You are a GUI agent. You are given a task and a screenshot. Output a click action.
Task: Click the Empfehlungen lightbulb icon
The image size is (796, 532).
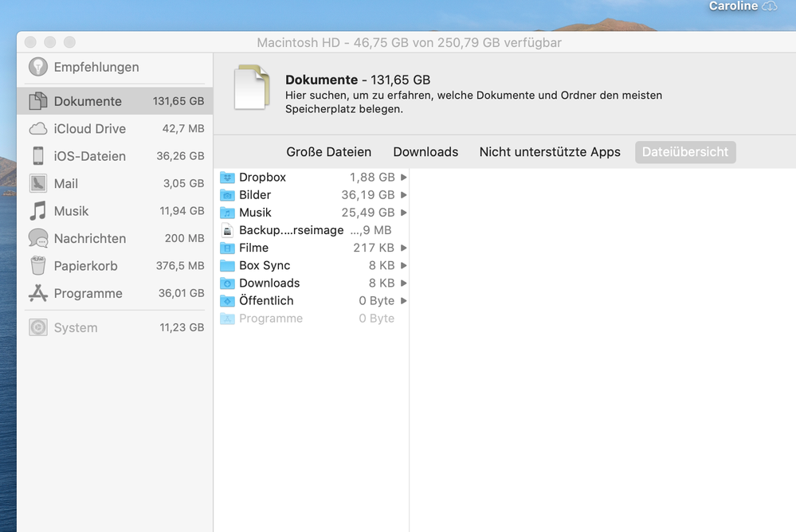pos(37,67)
